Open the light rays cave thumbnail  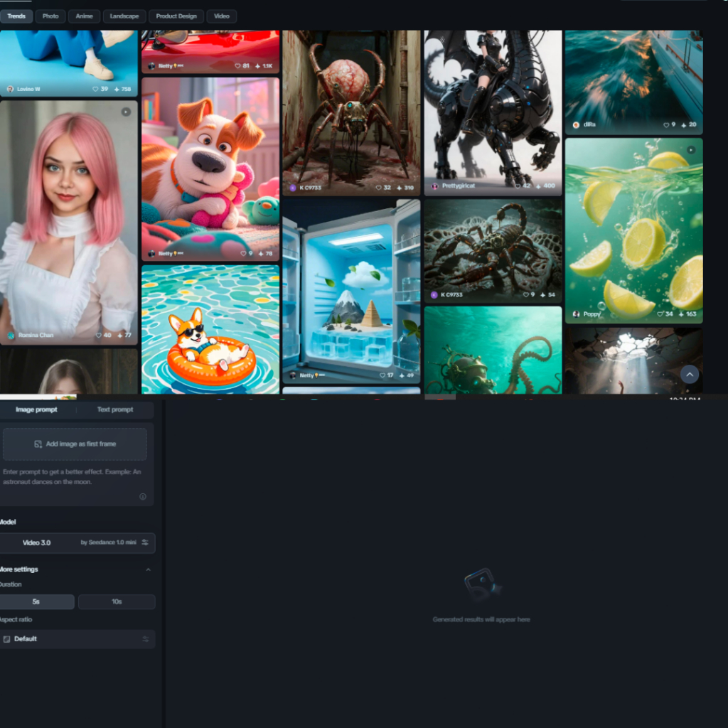[633, 360]
